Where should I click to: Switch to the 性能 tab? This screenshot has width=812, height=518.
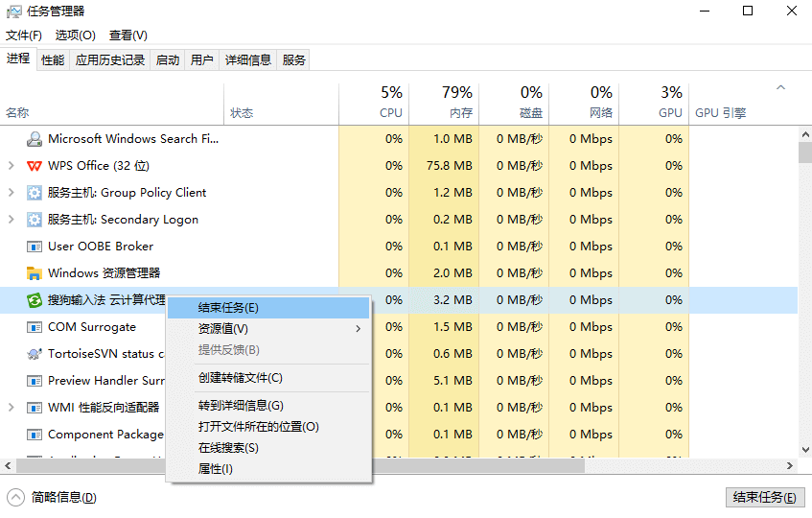(x=53, y=60)
